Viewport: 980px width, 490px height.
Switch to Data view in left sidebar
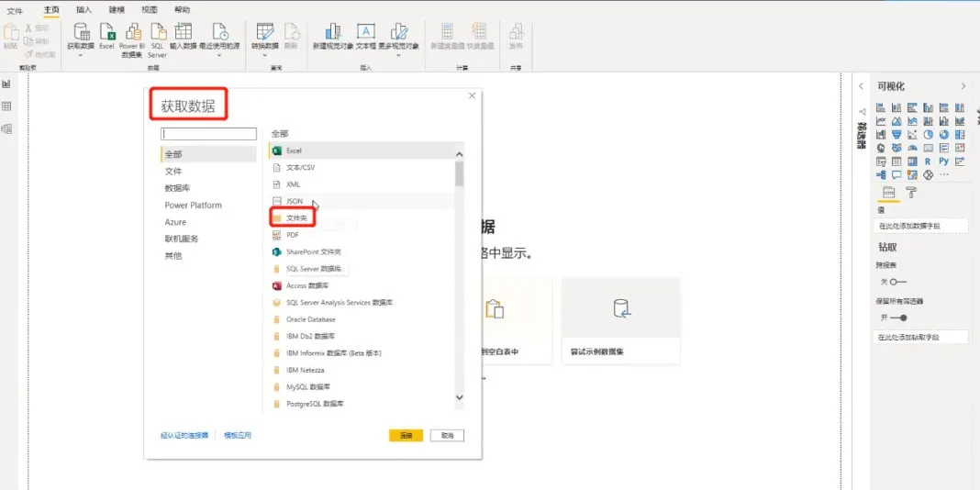pos(6,106)
